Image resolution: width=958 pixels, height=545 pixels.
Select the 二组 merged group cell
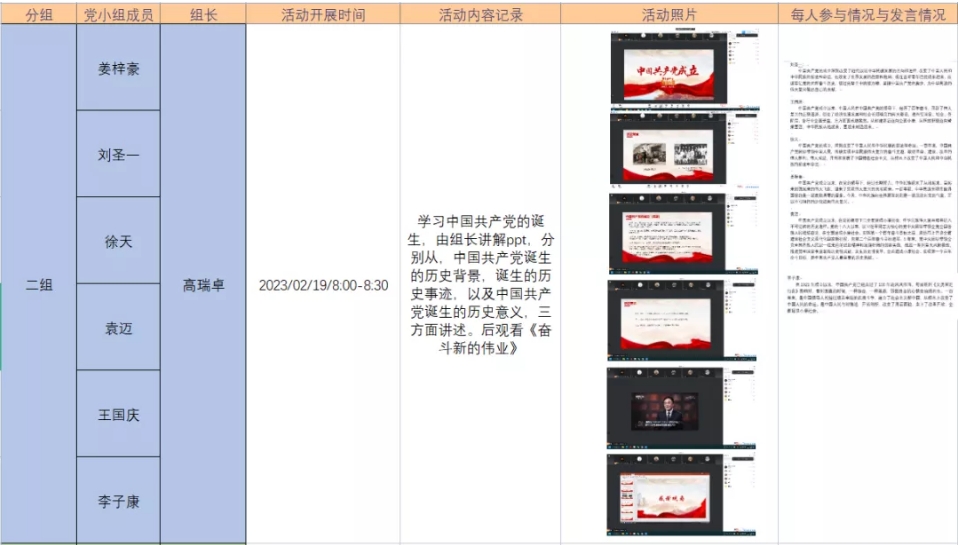pyautogui.click(x=38, y=285)
